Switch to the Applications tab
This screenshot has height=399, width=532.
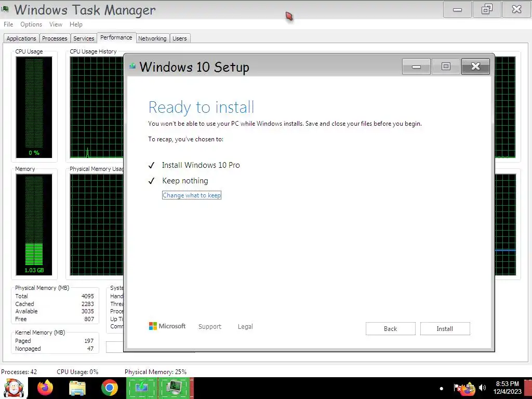coord(21,38)
